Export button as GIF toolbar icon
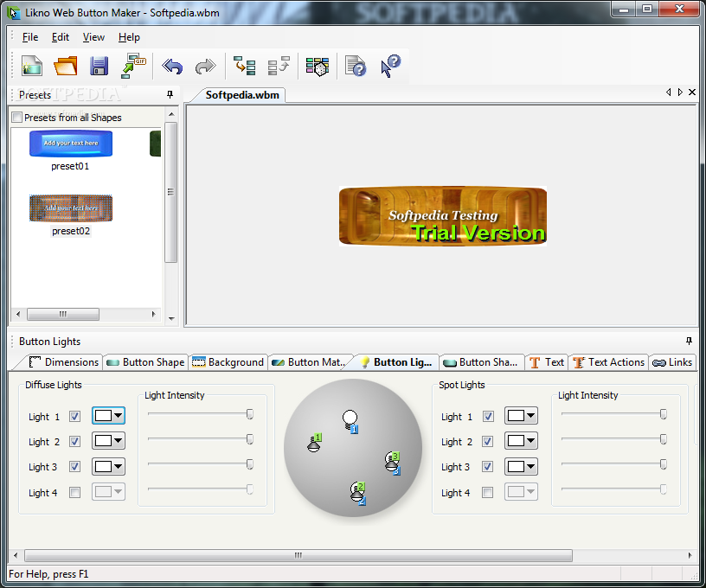The image size is (706, 588). 133,66
